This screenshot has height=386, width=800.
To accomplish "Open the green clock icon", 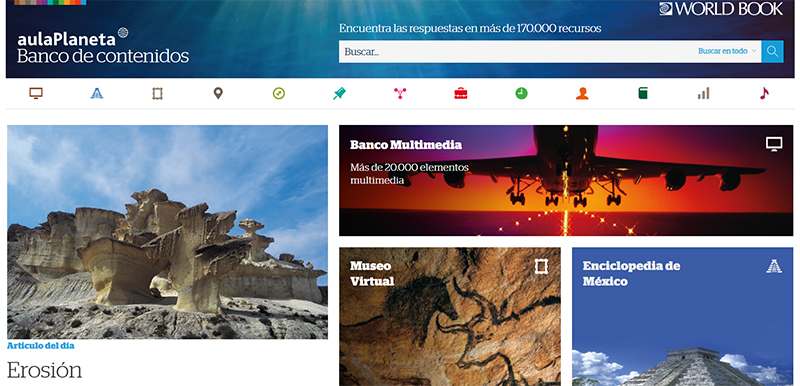I will pyautogui.click(x=521, y=93).
